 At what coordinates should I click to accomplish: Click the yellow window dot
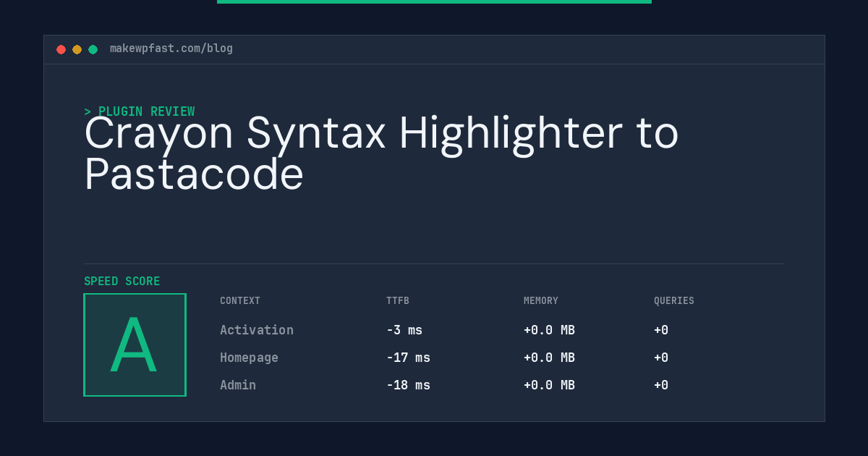tap(77, 49)
